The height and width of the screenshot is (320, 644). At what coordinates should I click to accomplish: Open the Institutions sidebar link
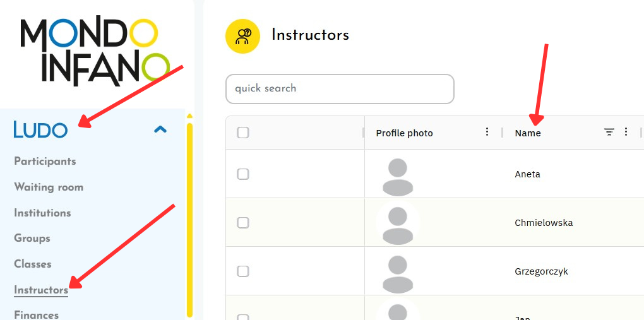42,213
